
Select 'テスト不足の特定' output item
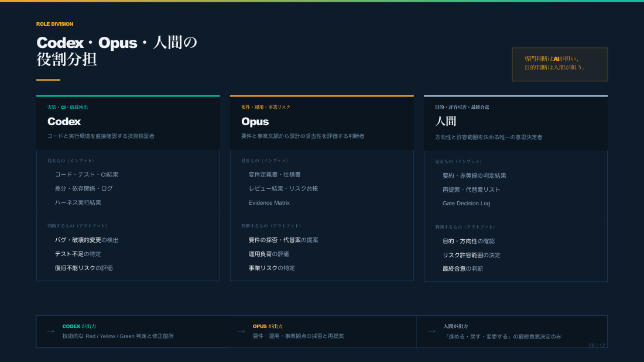tap(78, 254)
